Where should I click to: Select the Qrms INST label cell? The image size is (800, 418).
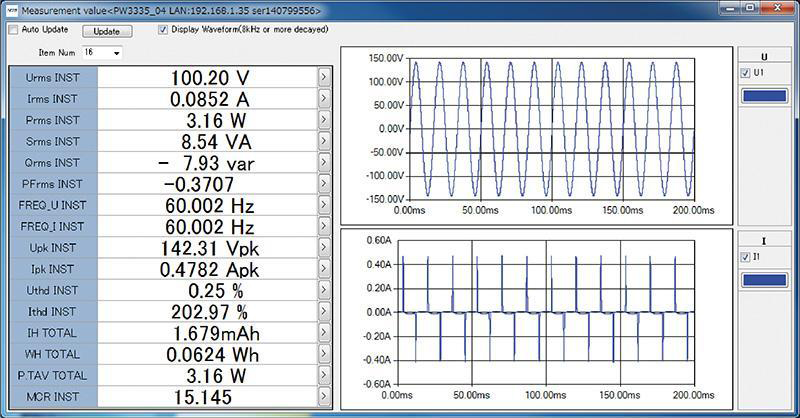[x=53, y=163]
